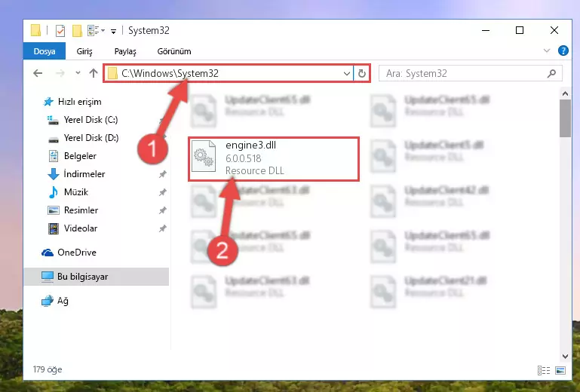The height and width of the screenshot is (392, 580).
Task: Open Yerel Disk (C:) in the sidebar
Action: coord(91,120)
